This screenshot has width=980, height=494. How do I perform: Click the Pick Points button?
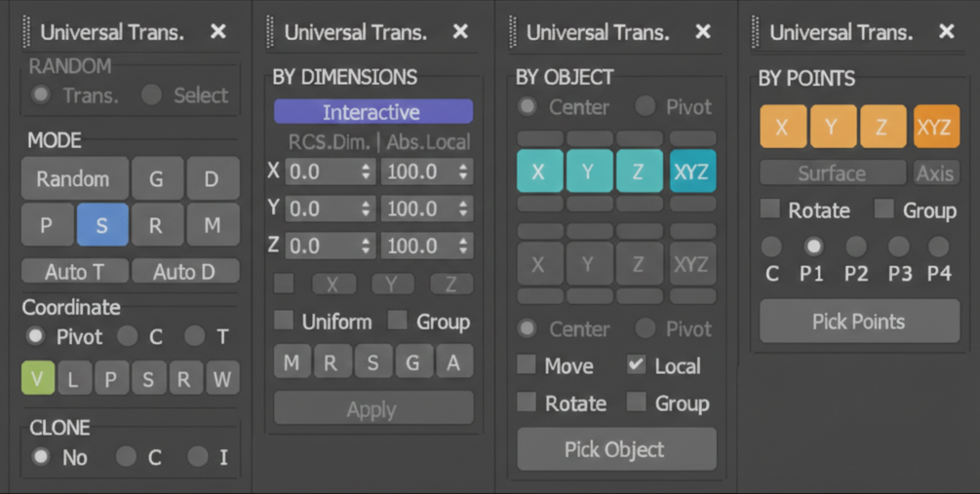coord(858,322)
